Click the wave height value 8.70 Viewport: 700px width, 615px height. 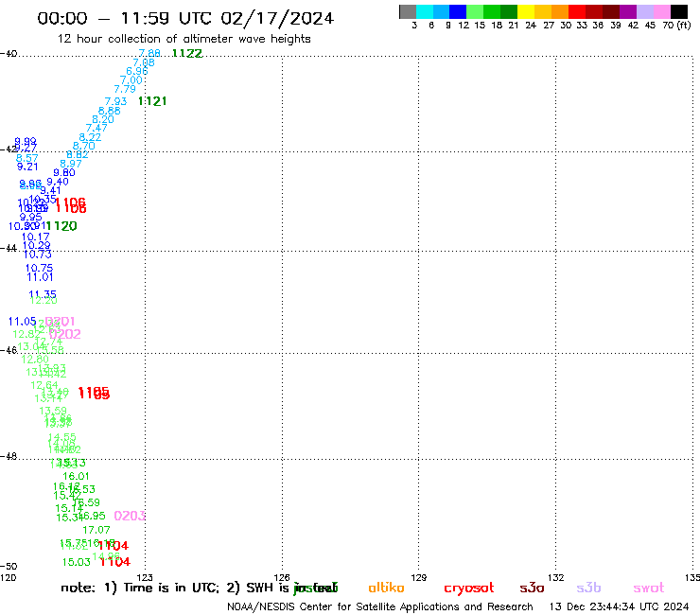84,146
